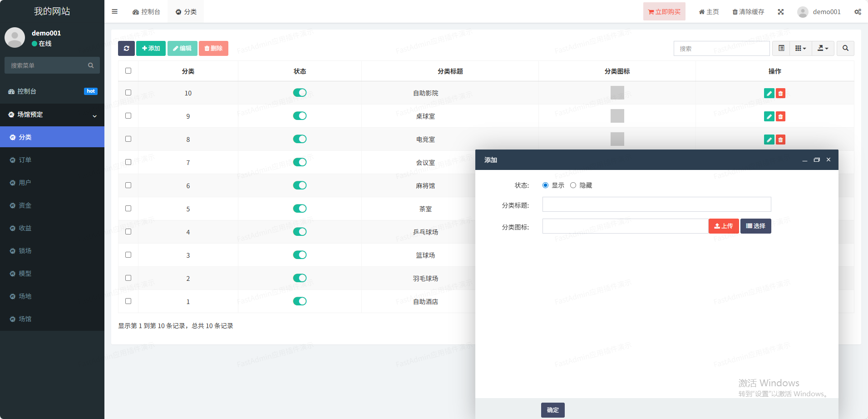Click the refresh table icon button

(x=126, y=48)
